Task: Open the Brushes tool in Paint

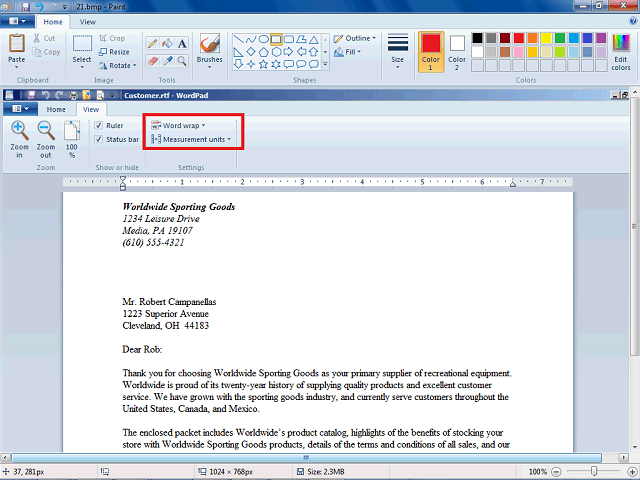Action: 209,51
